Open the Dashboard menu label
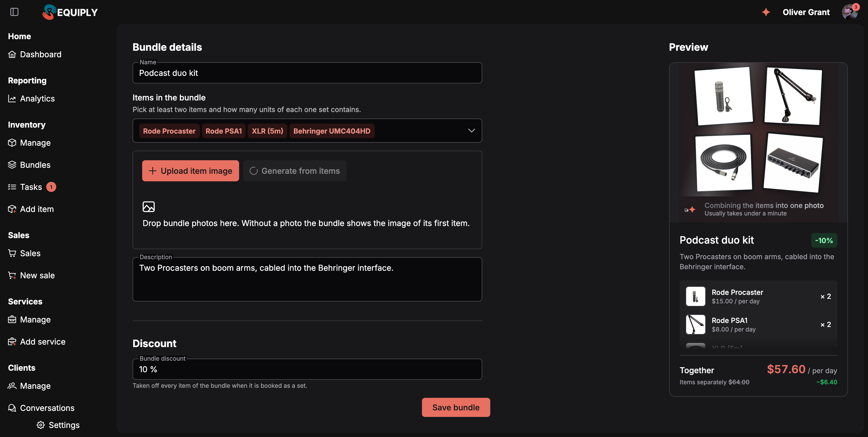This screenshot has width=868, height=437. pyautogui.click(x=41, y=54)
